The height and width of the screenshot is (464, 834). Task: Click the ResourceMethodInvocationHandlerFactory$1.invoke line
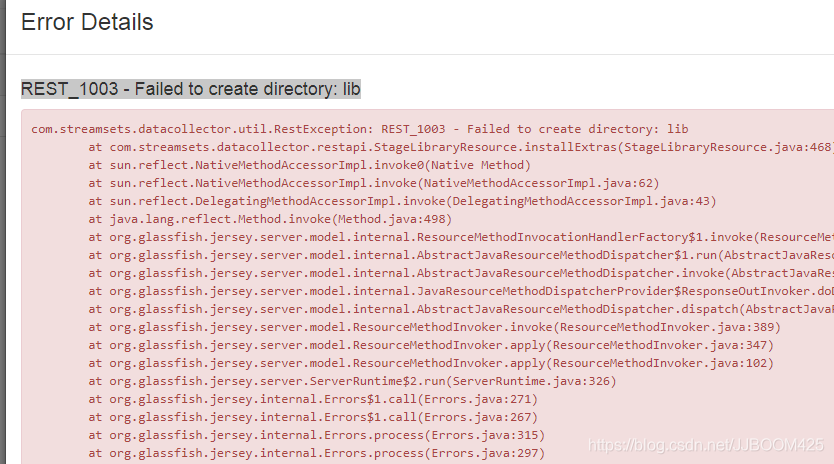(461, 237)
